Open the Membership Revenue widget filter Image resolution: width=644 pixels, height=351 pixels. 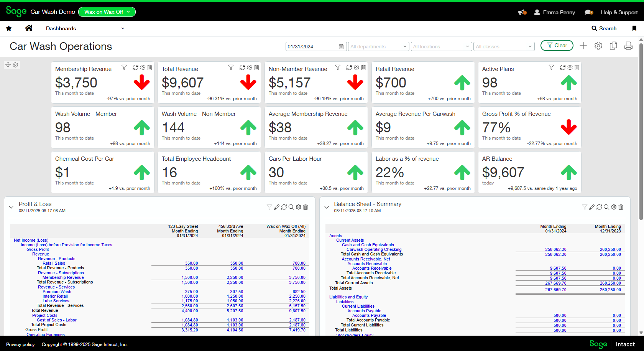pos(124,67)
